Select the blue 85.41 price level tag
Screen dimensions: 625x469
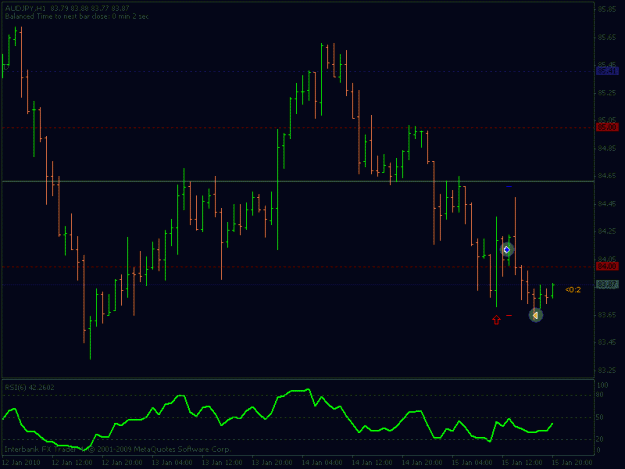click(x=607, y=71)
